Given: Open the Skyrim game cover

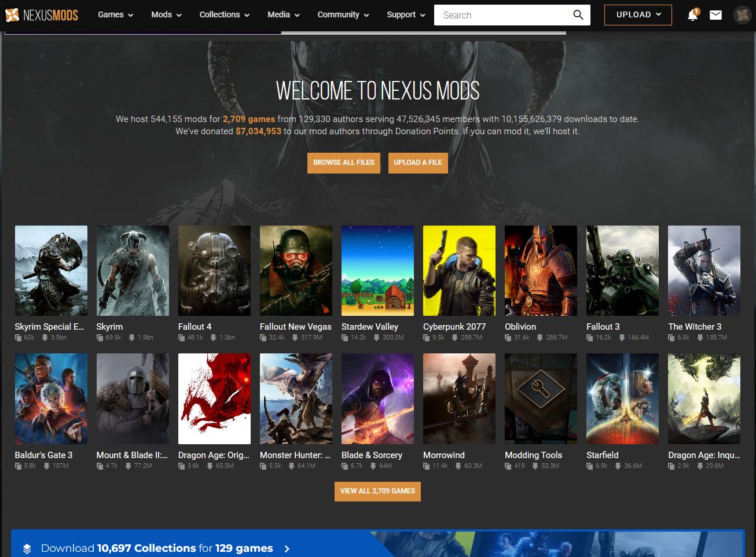Looking at the screenshot, I should click(133, 271).
